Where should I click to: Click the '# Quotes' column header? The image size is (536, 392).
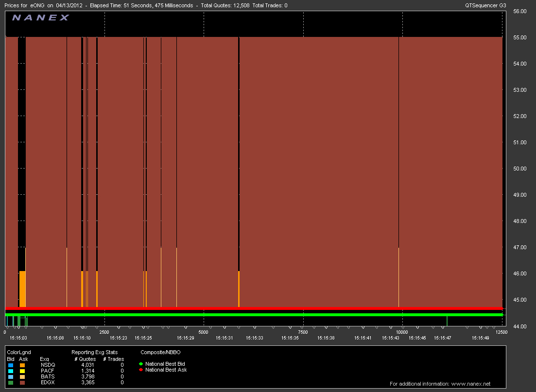coord(85,359)
